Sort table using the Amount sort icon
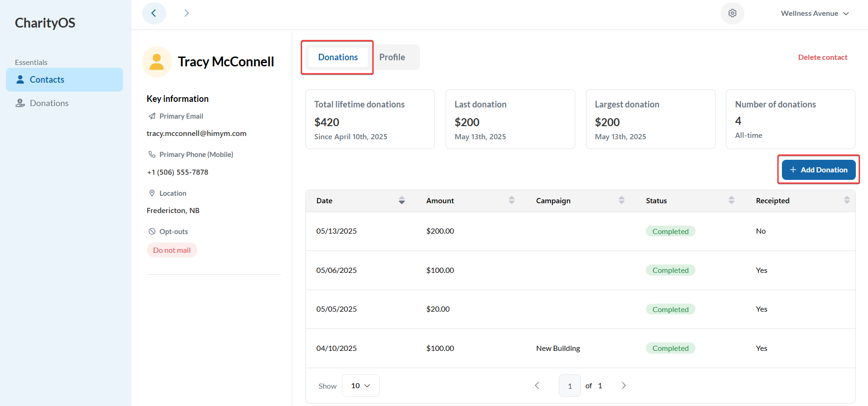The image size is (868, 406). coord(511,200)
